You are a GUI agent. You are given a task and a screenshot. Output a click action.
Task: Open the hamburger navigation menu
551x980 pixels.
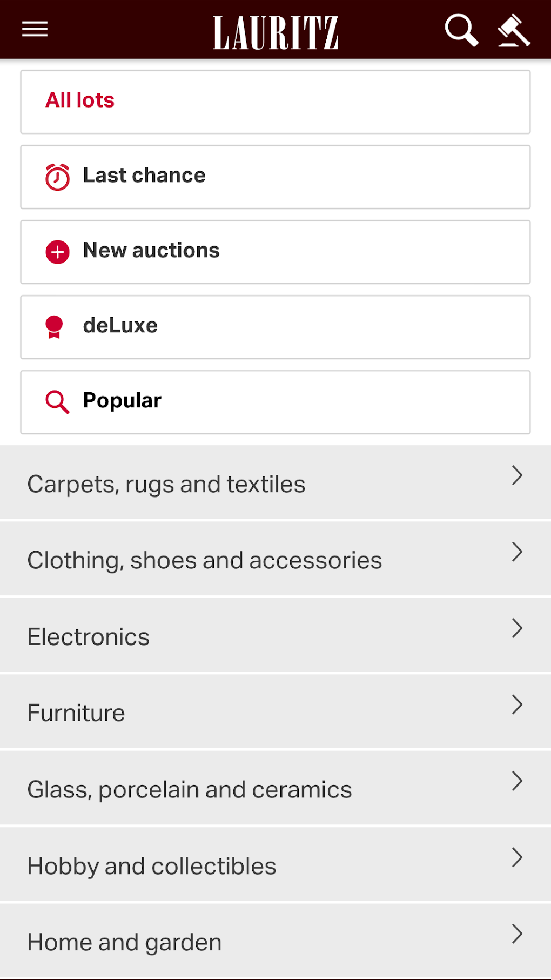click(x=35, y=29)
